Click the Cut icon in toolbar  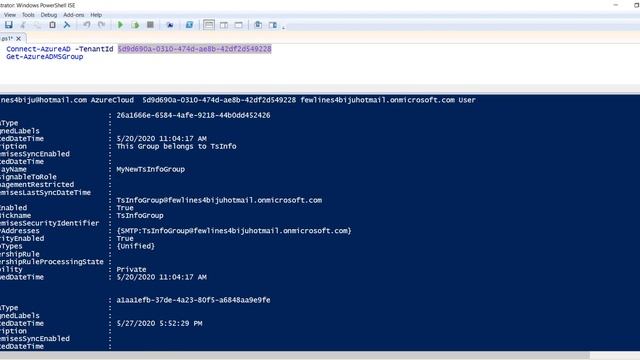pyautogui.click(x=23, y=25)
